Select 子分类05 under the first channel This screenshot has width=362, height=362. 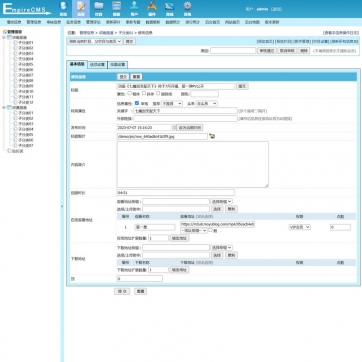click(x=25, y=64)
